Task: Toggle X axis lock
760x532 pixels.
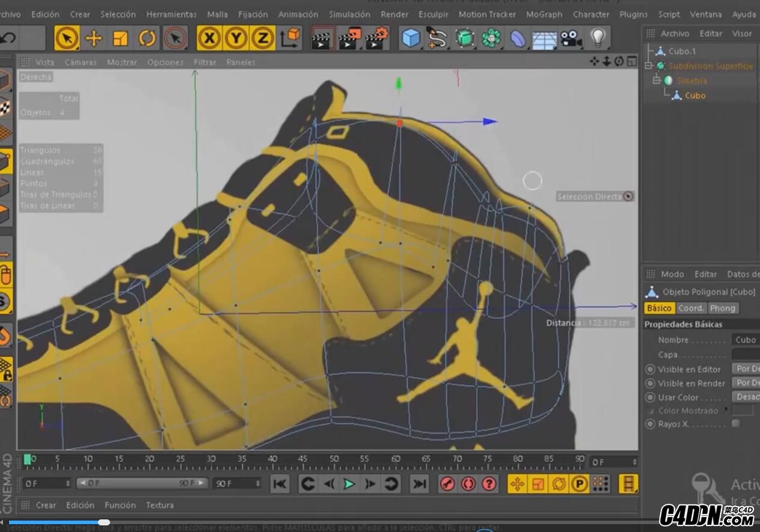Action: point(209,38)
